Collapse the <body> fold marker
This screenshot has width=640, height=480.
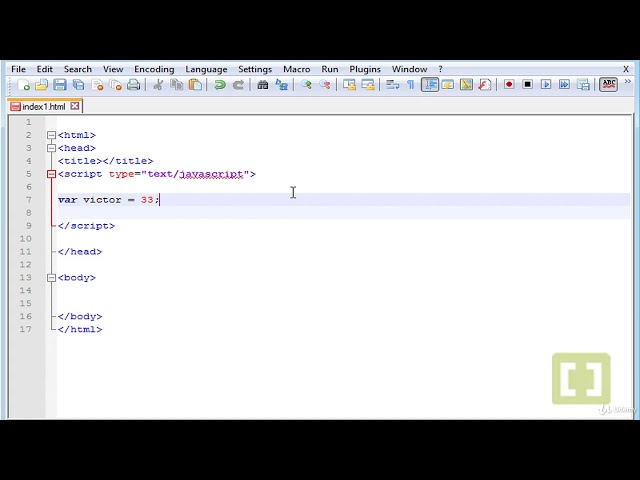[51, 278]
